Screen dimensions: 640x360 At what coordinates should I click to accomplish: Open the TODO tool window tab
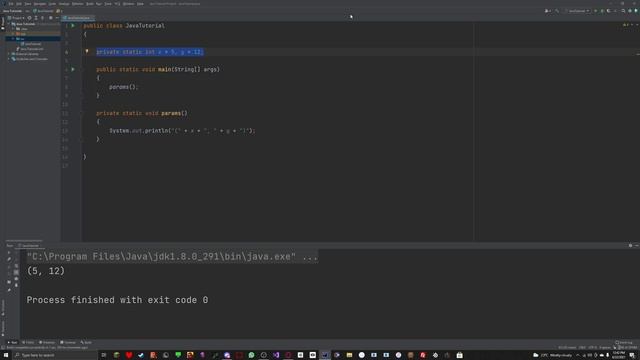tap(28, 342)
